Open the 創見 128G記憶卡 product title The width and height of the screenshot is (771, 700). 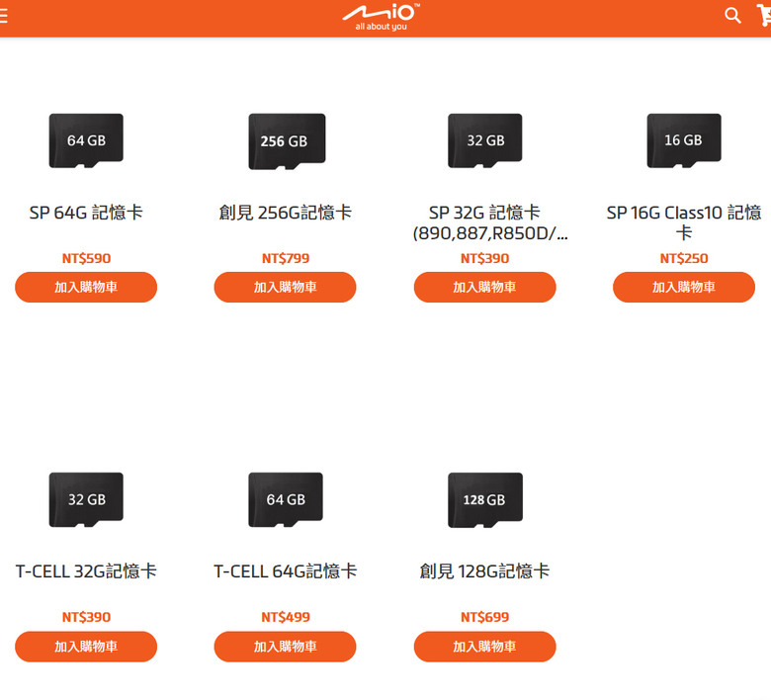[x=484, y=571]
